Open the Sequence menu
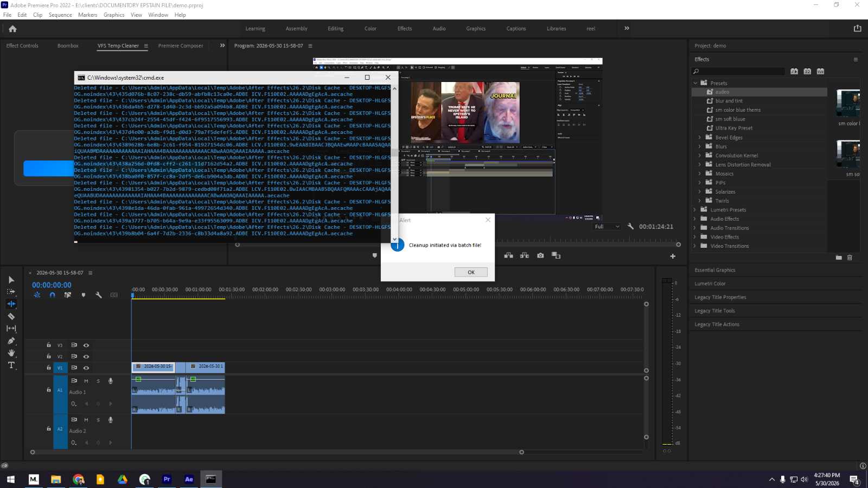The width and height of the screenshot is (868, 488). pos(60,15)
